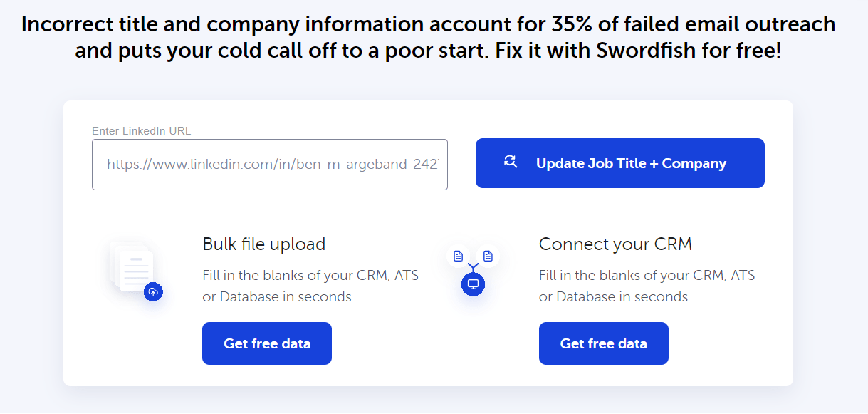Click the description under Bulk file upload

click(309, 285)
